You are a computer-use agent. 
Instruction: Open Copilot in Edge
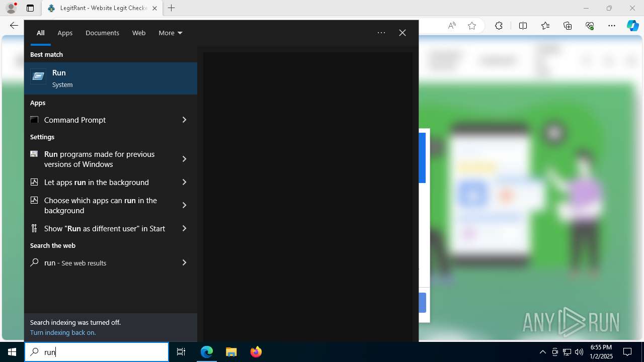click(632, 26)
